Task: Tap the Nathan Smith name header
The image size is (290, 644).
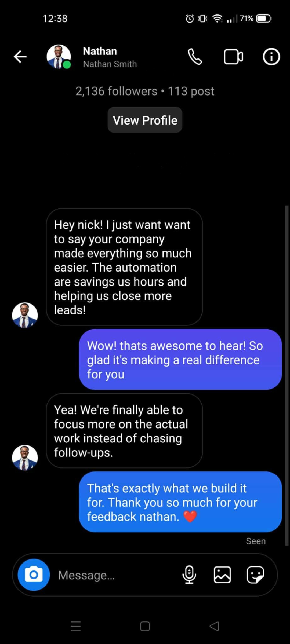Action: coord(110,57)
